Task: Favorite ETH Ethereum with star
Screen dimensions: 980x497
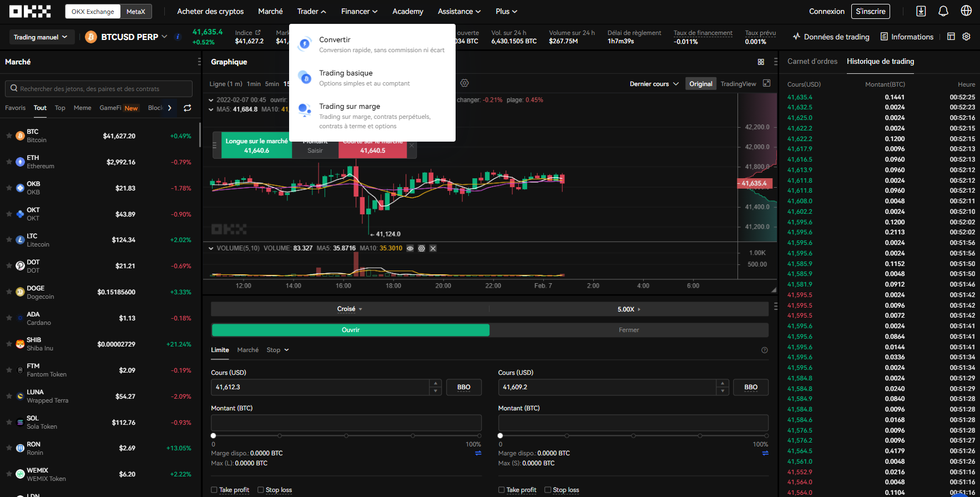Action: pyautogui.click(x=9, y=162)
